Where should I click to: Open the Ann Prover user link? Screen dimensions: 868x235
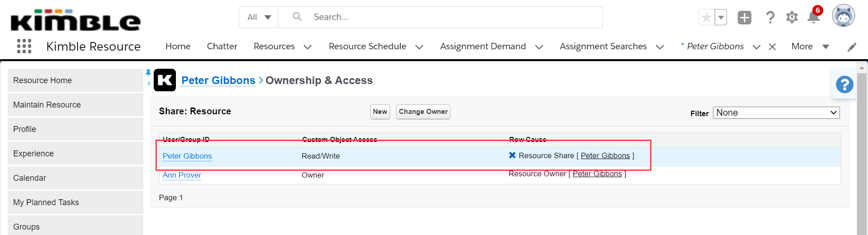182,175
